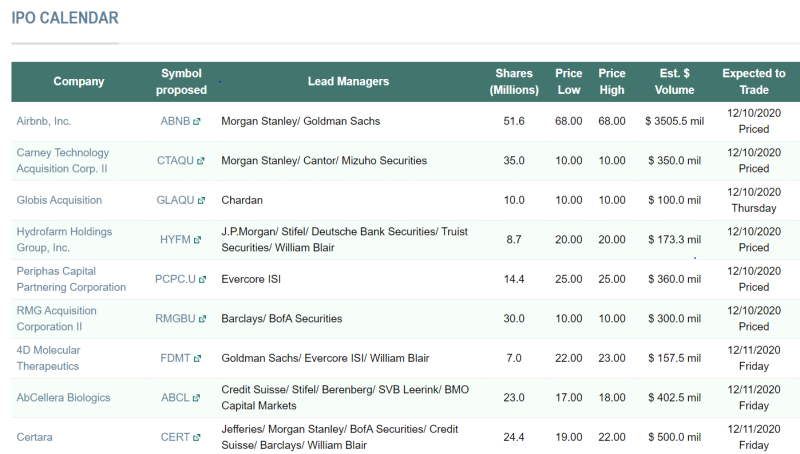The image size is (800, 454).
Task: Click the Company column header
Action: (79, 82)
